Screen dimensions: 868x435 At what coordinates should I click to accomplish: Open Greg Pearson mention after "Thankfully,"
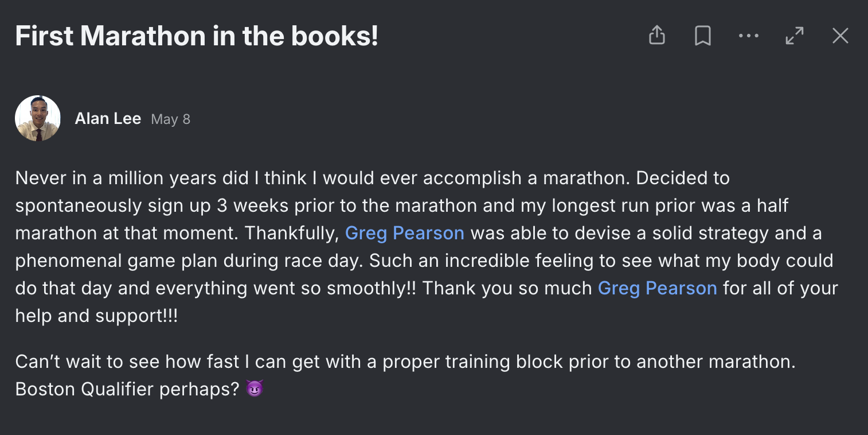tap(405, 233)
